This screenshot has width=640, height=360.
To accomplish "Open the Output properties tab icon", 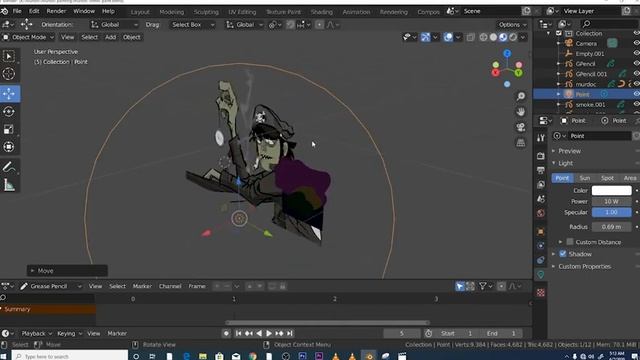I will pos(541,170).
